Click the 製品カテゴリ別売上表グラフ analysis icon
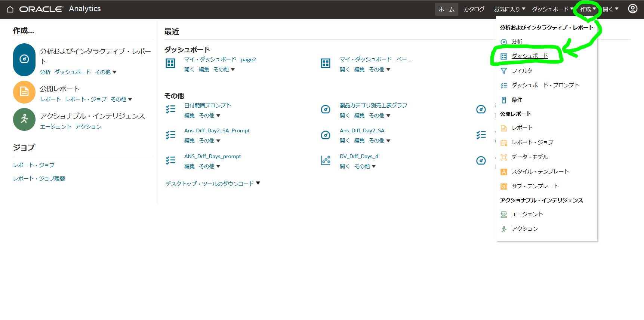Viewport: 644px width, 320px height. coord(326,109)
